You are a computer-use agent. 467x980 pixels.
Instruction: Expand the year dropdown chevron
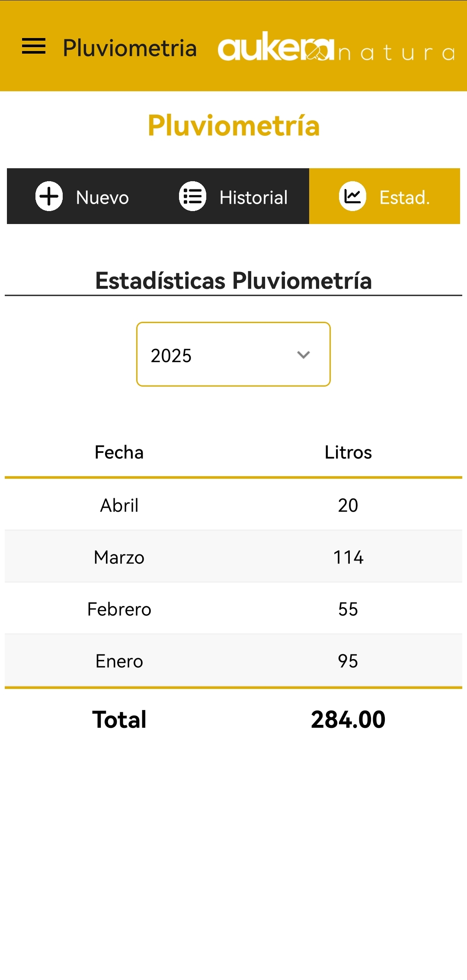coord(304,355)
